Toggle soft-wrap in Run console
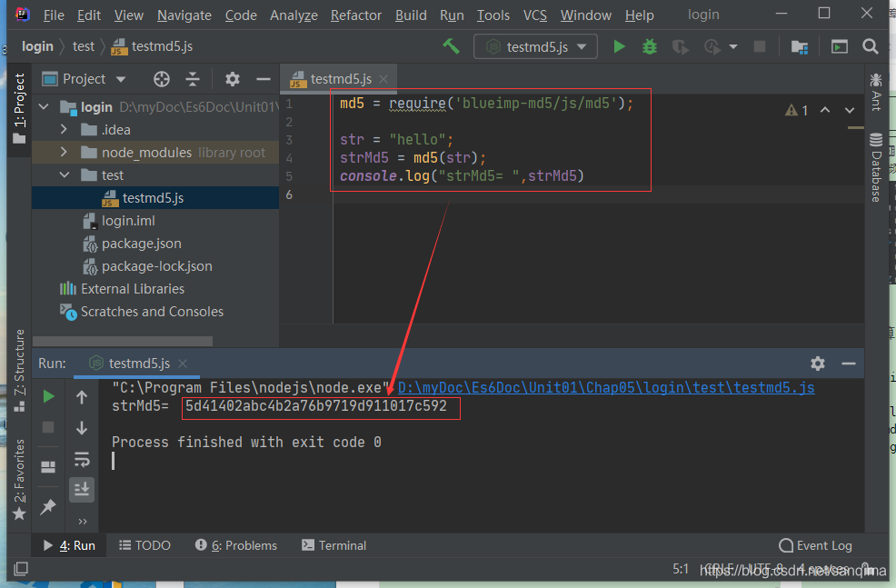Image resolution: width=896 pixels, height=588 pixels. tap(82, 459)
